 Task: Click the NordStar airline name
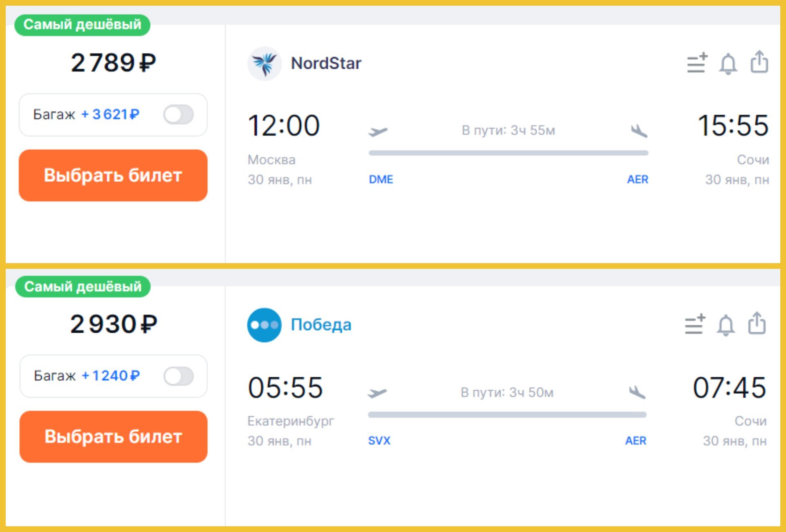[x=326, y=63]
